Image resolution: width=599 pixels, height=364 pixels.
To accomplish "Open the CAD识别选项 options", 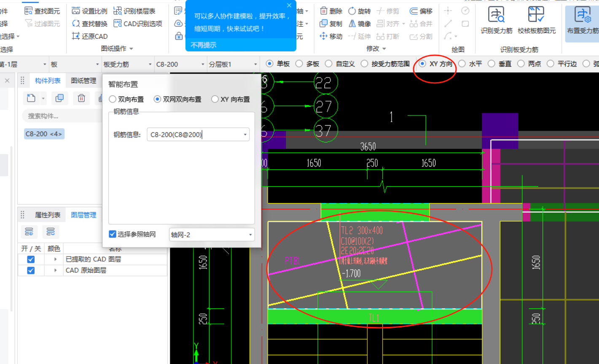I will tap(138, 24).
